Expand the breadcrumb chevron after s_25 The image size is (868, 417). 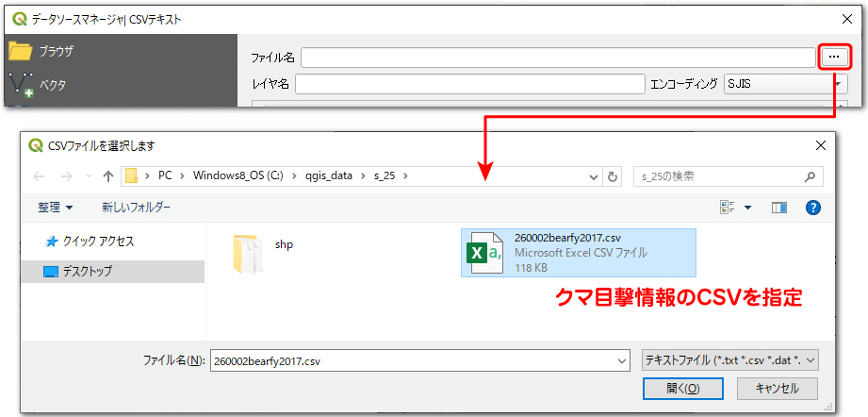coord(405,176)
